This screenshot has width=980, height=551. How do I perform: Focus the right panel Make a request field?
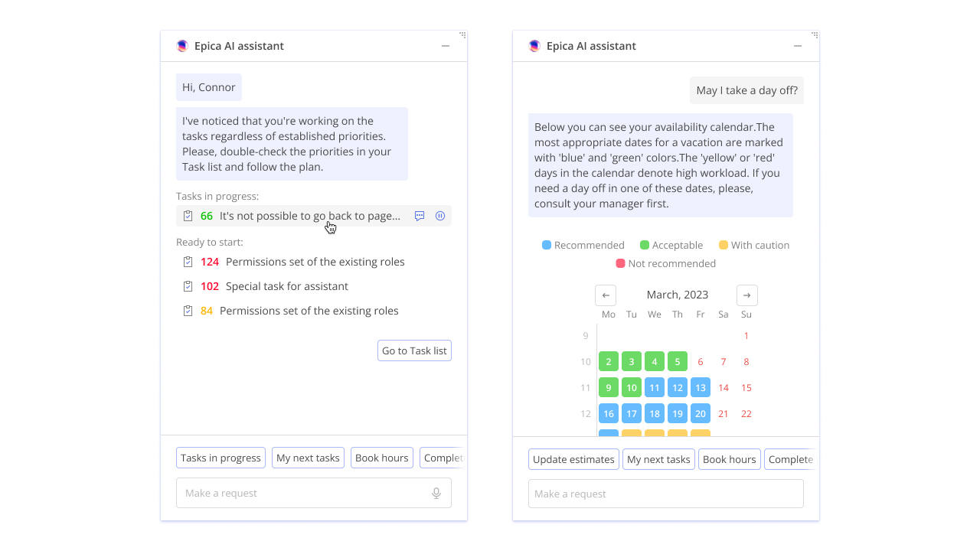665,494
